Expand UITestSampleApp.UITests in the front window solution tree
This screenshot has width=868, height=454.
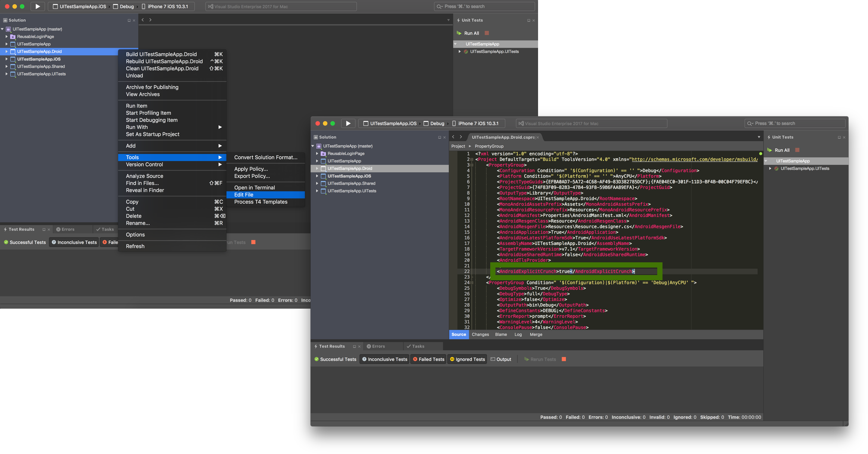click(317, 191)
